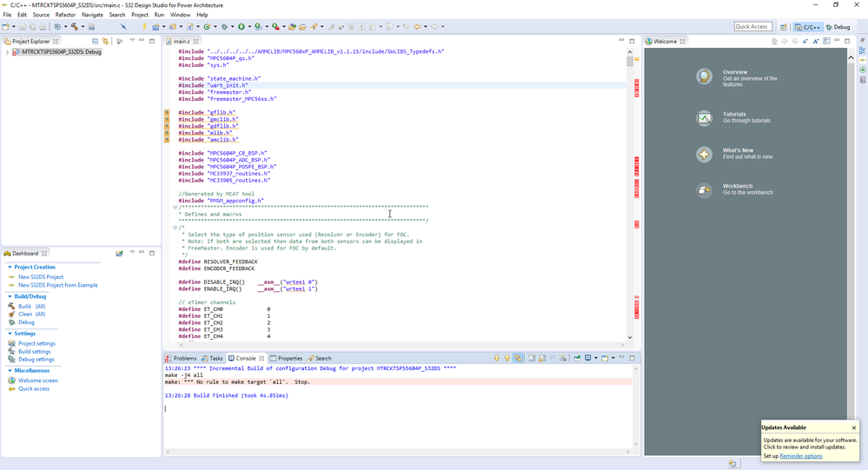The image size is (868, 470).
Task: Click the Display Selected Console icon
Action: [x=588, y=358]
